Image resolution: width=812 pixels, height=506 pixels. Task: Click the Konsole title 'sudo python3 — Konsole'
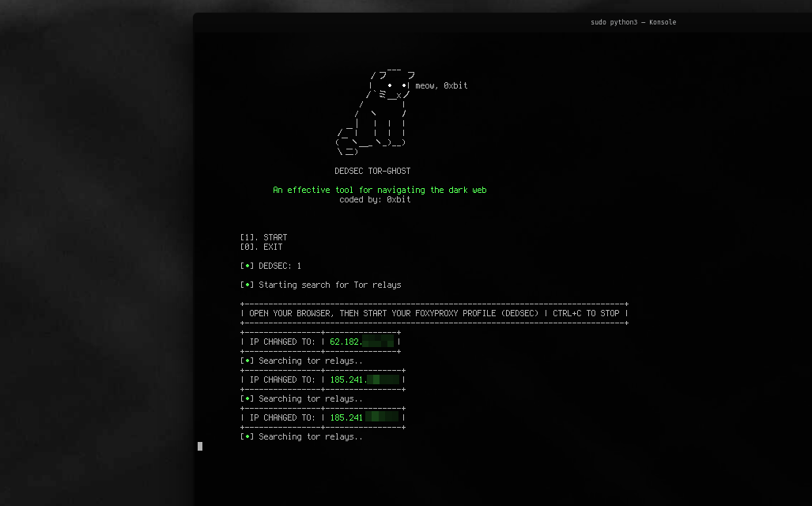click(633, 22)
